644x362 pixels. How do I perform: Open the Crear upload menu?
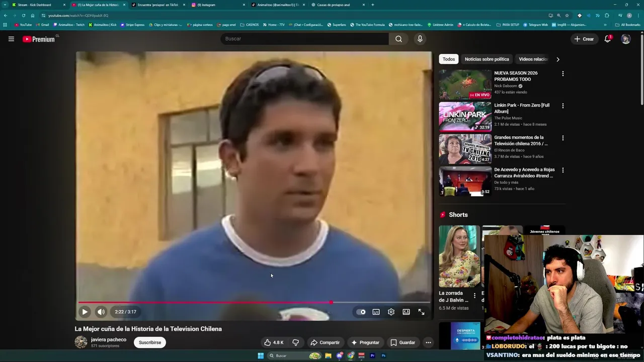(584, 39)
